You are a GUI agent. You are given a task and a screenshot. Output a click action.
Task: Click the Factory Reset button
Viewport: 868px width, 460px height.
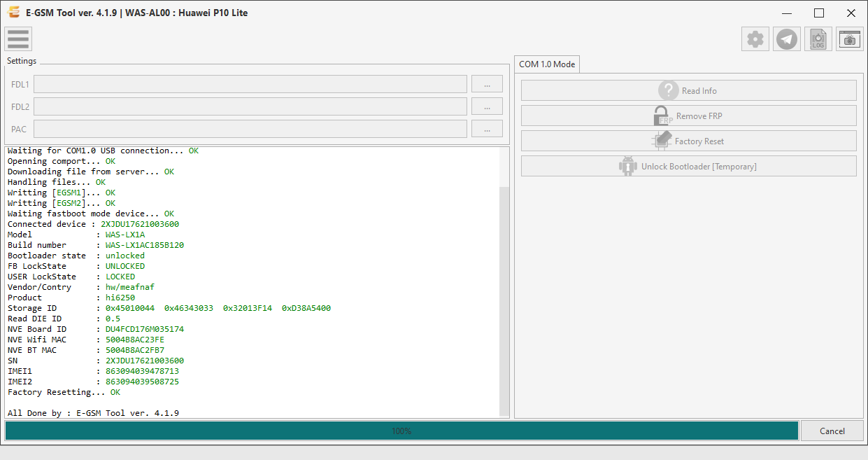click(x=688, y=141)
